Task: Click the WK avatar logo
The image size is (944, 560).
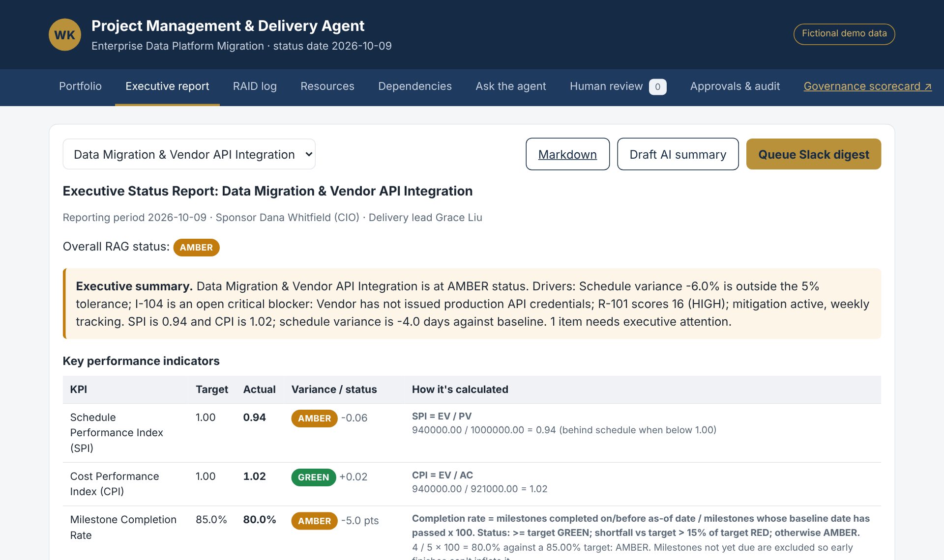Action: pos(65,35)
